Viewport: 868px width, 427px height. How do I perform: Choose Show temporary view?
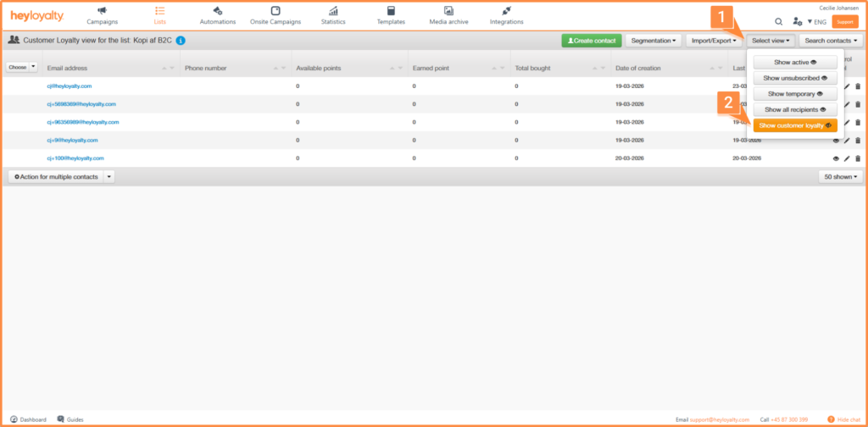point(795,93)
